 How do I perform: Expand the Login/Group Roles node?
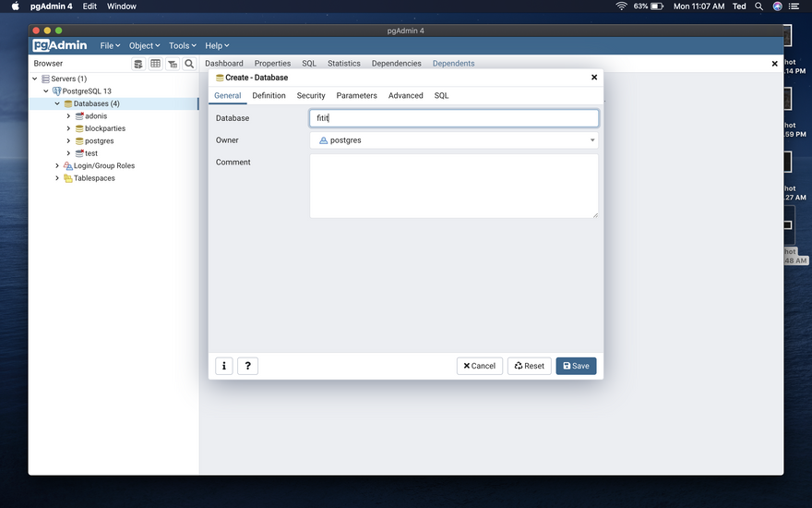[57, 166]
